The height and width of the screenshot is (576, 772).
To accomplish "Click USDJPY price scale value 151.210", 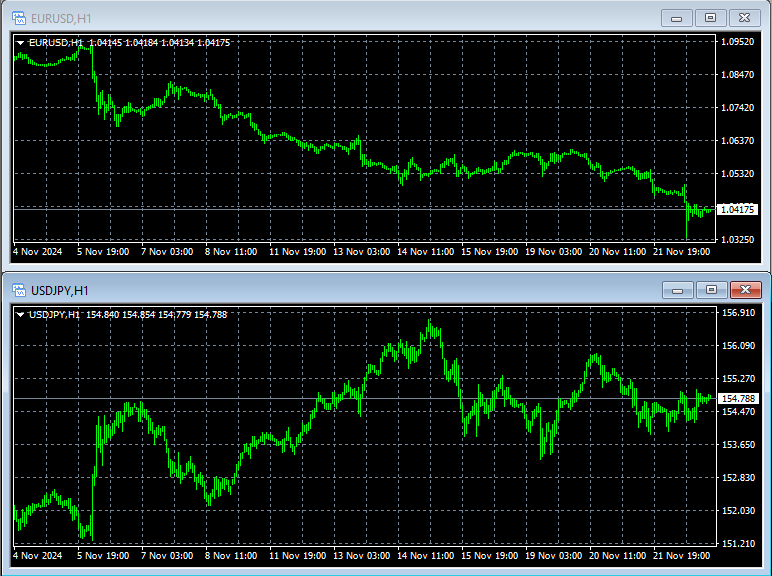I will pos(738,544).
